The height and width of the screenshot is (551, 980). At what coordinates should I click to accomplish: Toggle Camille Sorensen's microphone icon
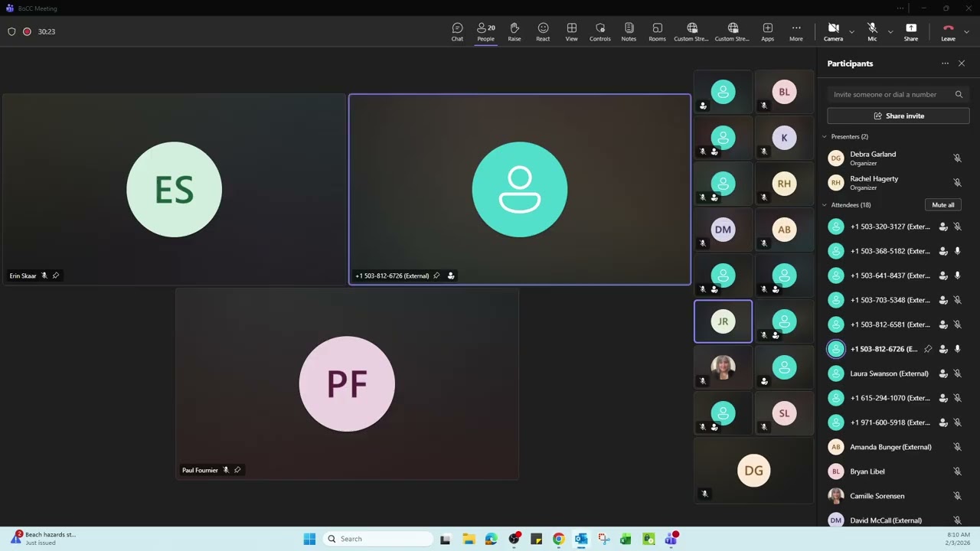957,496
